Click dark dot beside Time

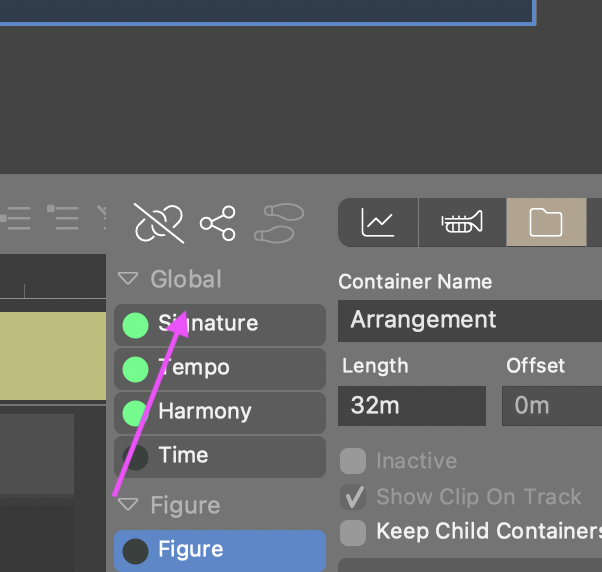click(x=135, y=456)
